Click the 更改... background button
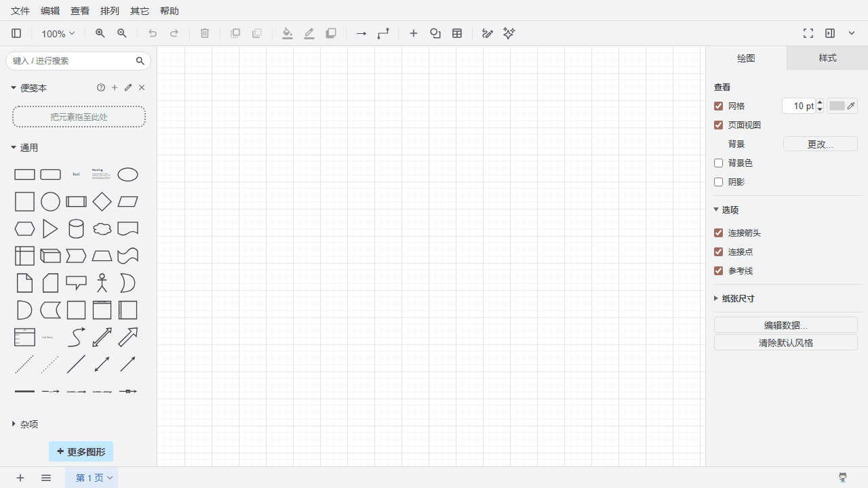Viewport: 868px width, 488px height. [821, 144]
